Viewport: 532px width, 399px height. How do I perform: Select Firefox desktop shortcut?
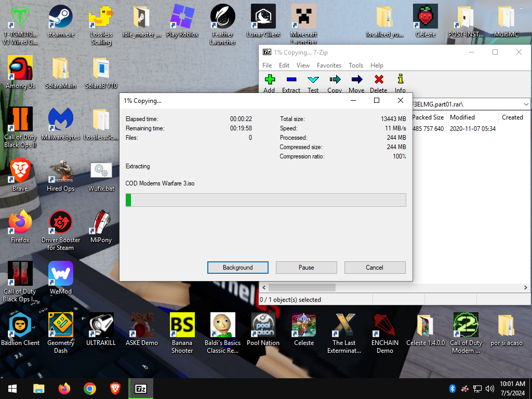pos(20,227)
